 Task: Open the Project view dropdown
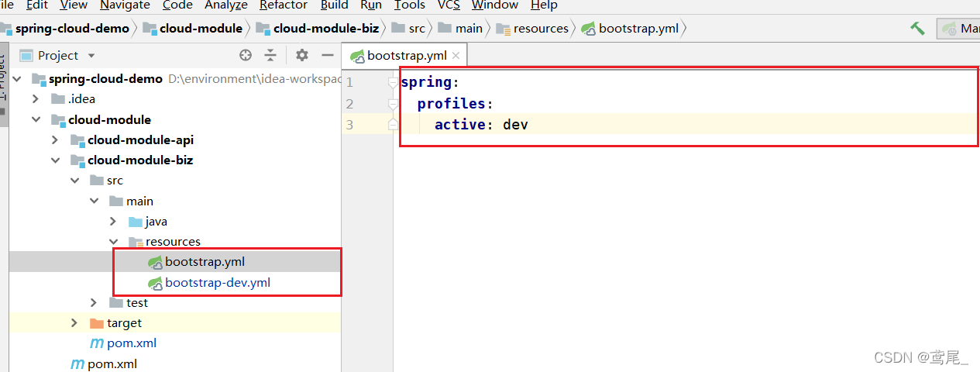point(91,56)
